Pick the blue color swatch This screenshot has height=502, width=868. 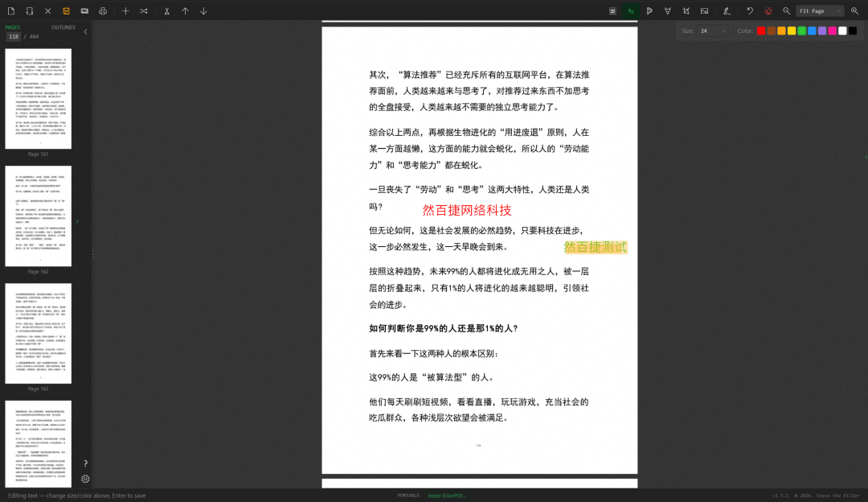click(x=812, y=31)
